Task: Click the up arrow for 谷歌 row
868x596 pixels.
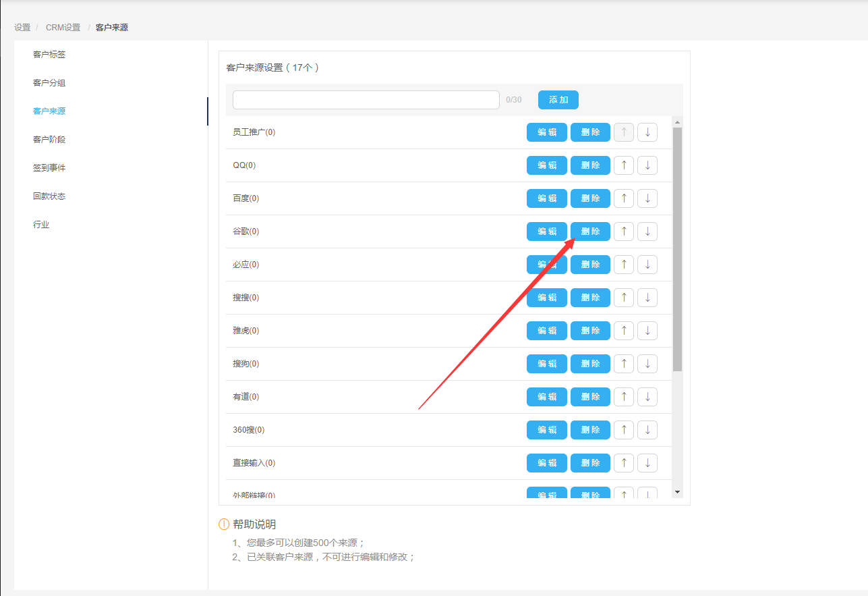Action: click(x=623, y=232)
